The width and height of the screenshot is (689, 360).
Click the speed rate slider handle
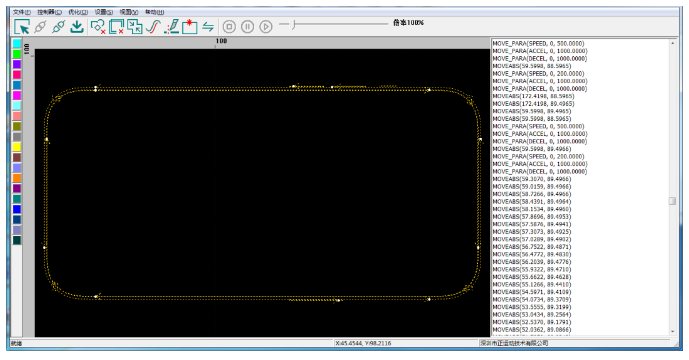tap(294, 24)
